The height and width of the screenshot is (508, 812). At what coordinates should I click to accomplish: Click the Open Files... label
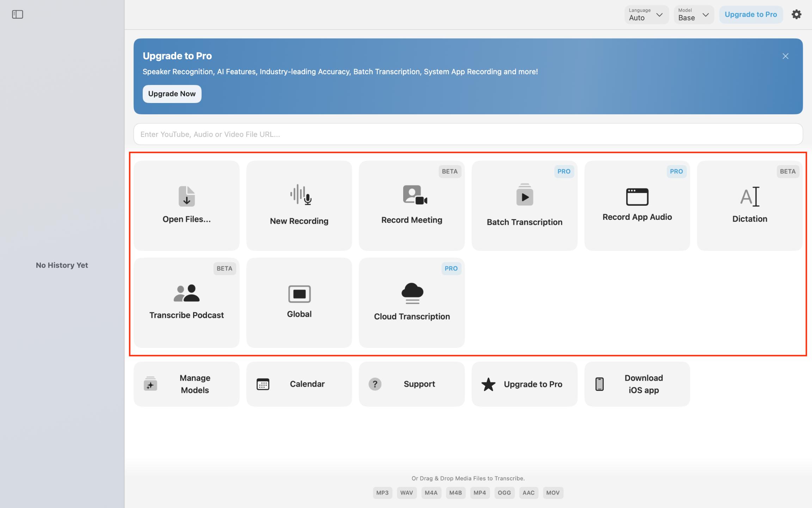pos(186,219)
